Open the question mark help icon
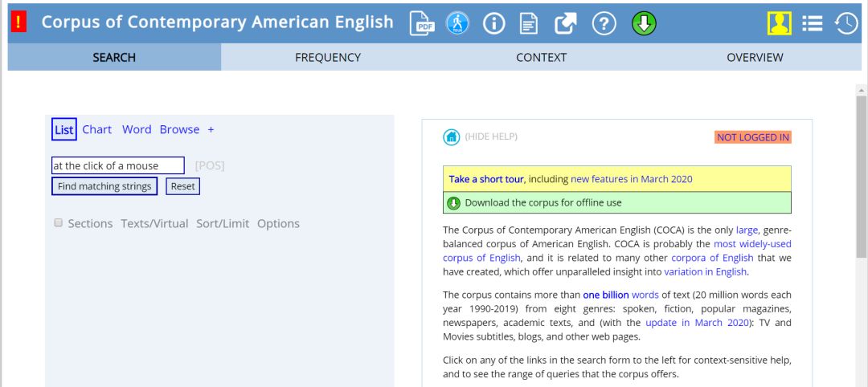 pos(604,23)
